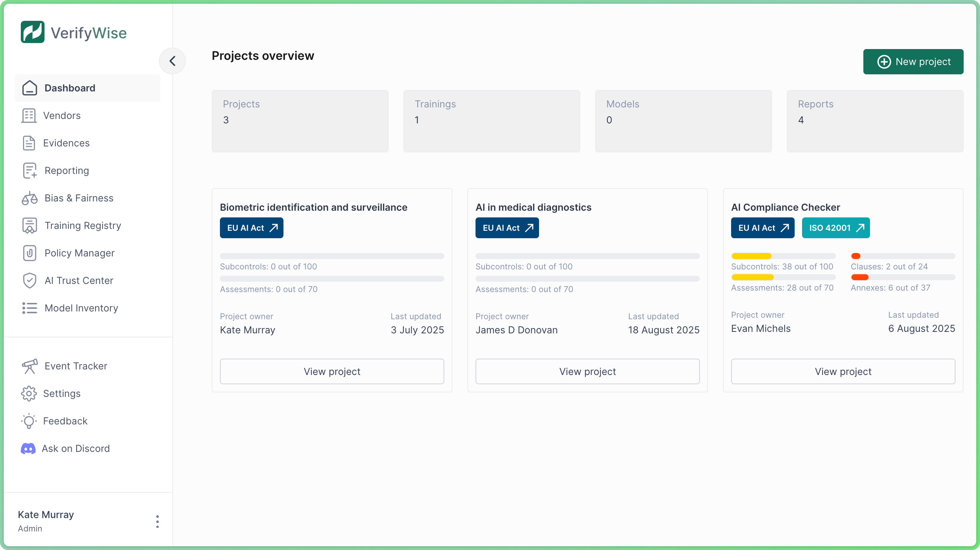Click the owner name "Evan Michels"
This screenshot has height=550, width=980.
point(761,328)
